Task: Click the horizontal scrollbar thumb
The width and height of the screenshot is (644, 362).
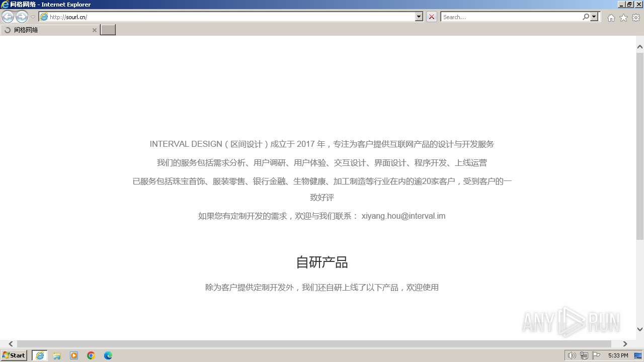Action: (x=314, y=344)
